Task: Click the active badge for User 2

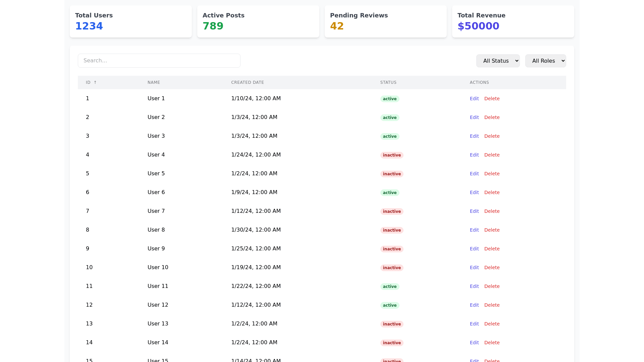Action: (389, 118)
